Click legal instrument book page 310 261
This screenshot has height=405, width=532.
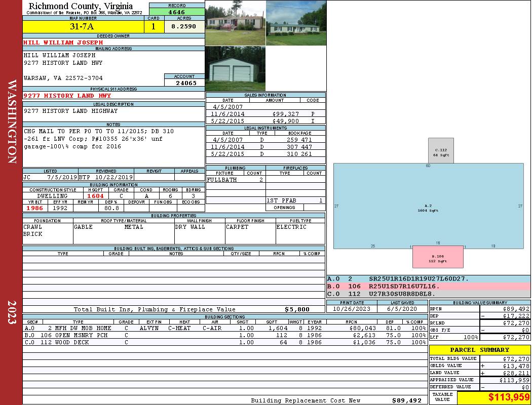click(x=299, y=154)
